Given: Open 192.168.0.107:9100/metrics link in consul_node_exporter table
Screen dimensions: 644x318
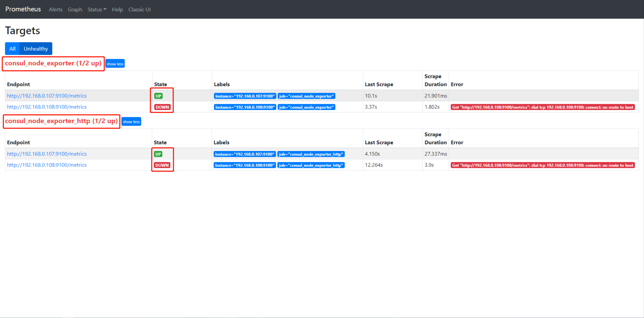Looking at the screenshot, I should tap(47, 96).
